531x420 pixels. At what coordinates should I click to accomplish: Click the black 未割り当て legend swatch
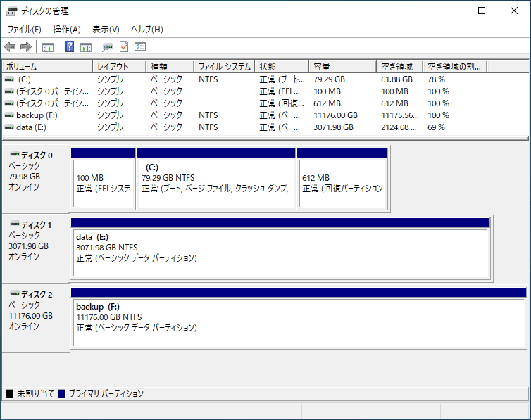coord(10,394)
